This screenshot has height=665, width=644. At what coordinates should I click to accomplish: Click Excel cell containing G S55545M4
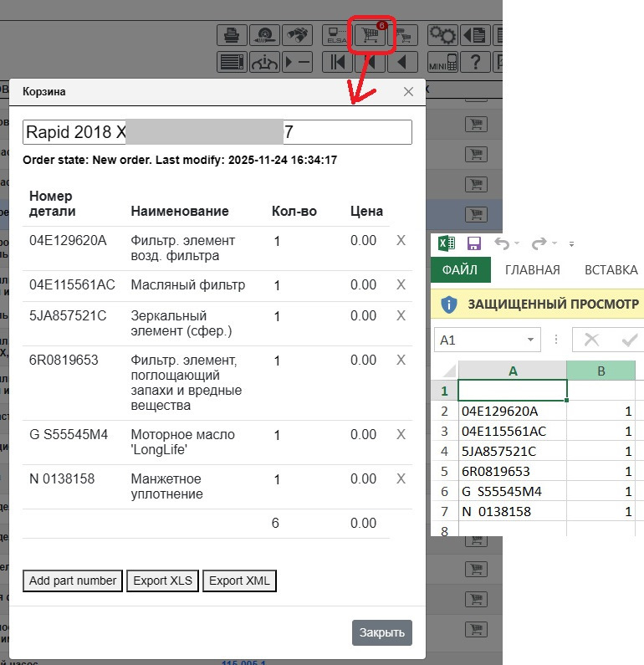click(513, 492)
